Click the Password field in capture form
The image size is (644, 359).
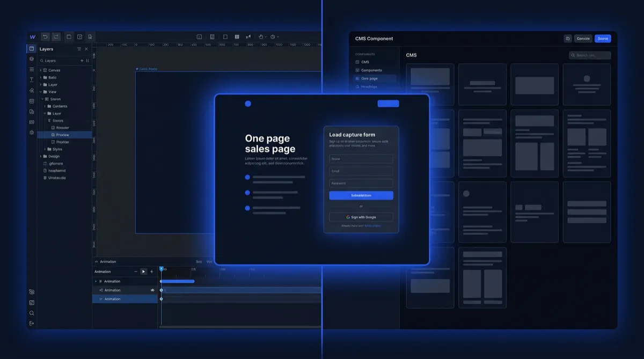pyautogui.click(x=361, y=183)
